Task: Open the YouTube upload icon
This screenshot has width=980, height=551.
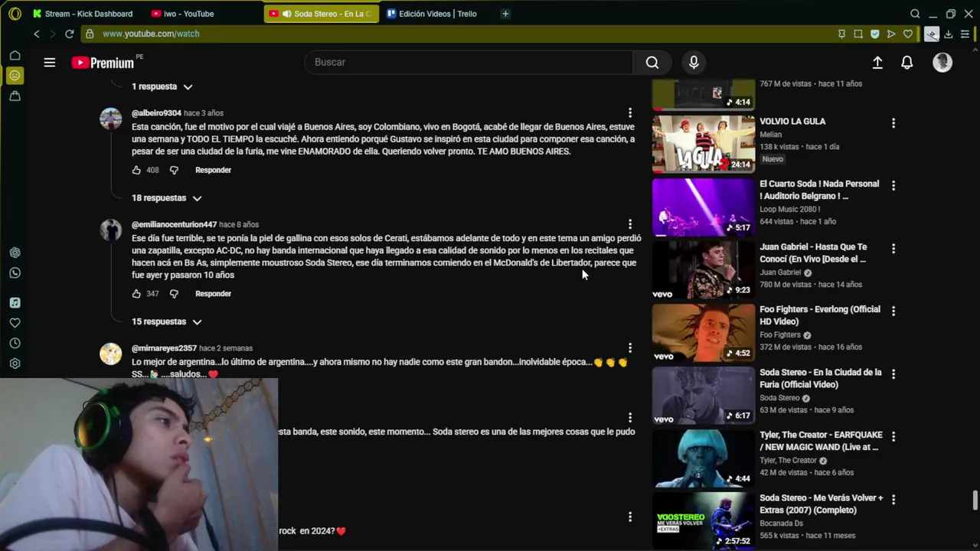Action: [877, 63]
